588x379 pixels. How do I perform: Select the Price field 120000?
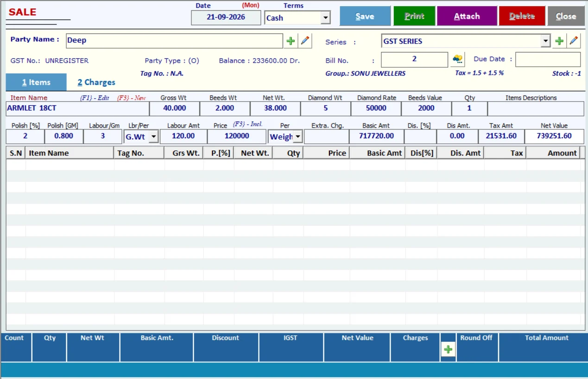(x=237, y=136)
